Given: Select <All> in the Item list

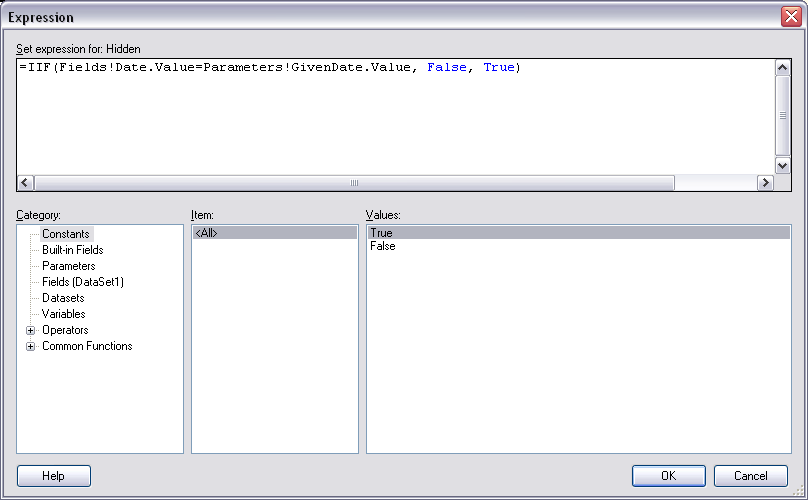Looking at the screenshot, I should (205, 233).
